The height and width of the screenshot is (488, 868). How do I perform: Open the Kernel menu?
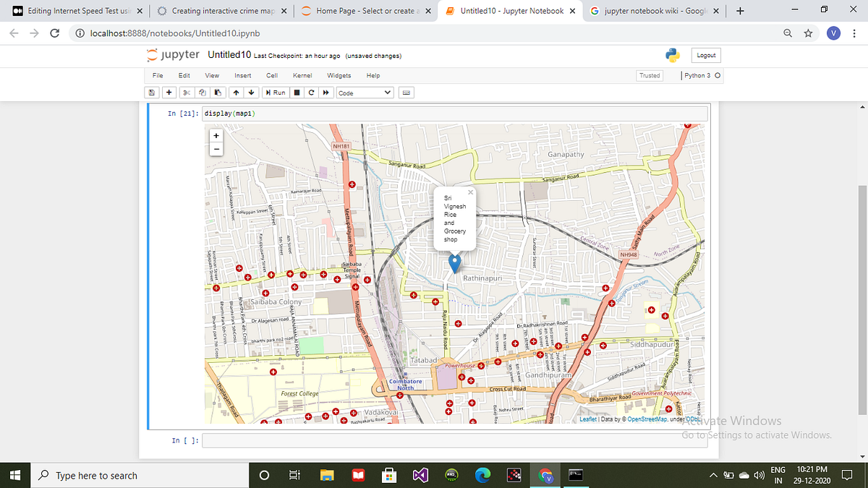302,75
